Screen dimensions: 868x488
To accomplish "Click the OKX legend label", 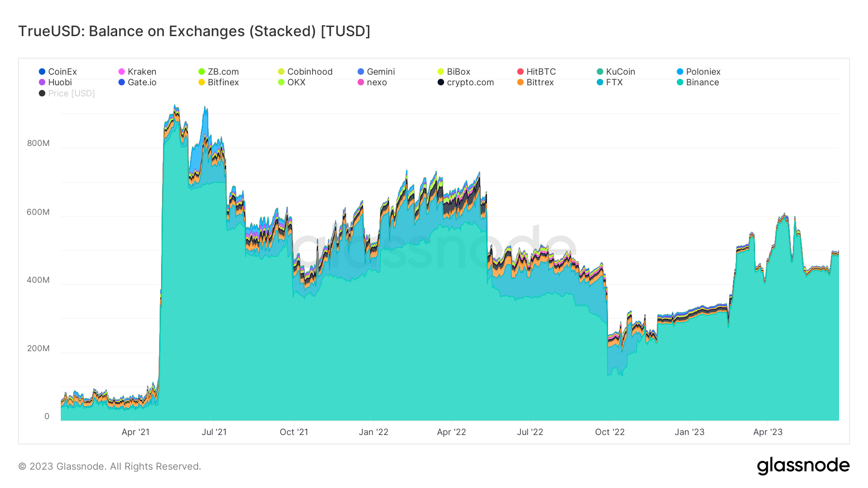I will [297, 82].
